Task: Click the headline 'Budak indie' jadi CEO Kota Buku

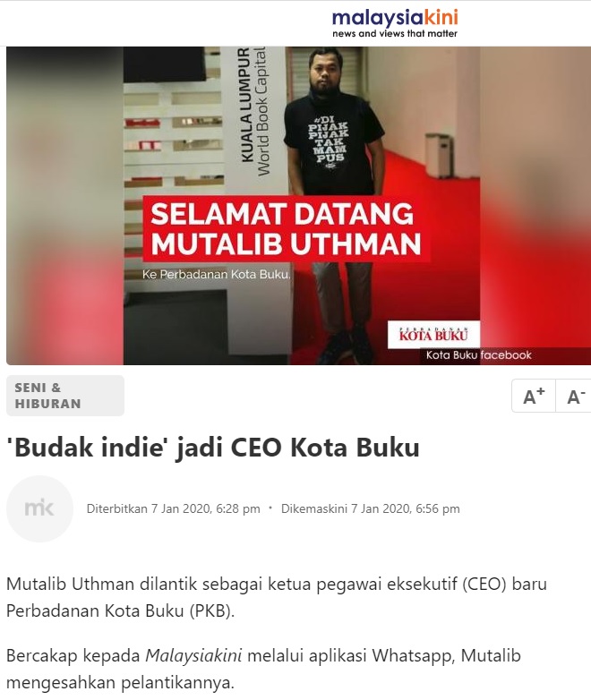Action: click(212, 448)
